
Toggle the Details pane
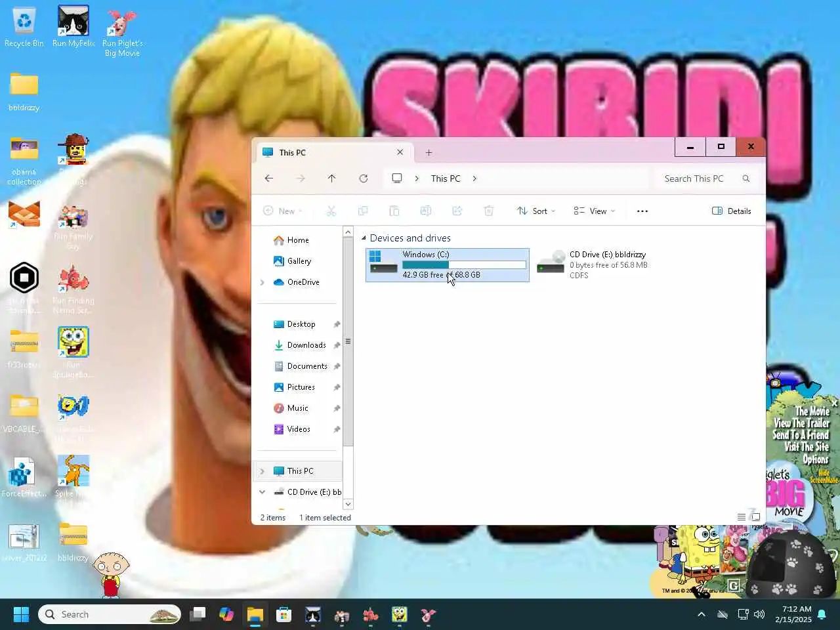pyautogui.click(x=732, y=211)
